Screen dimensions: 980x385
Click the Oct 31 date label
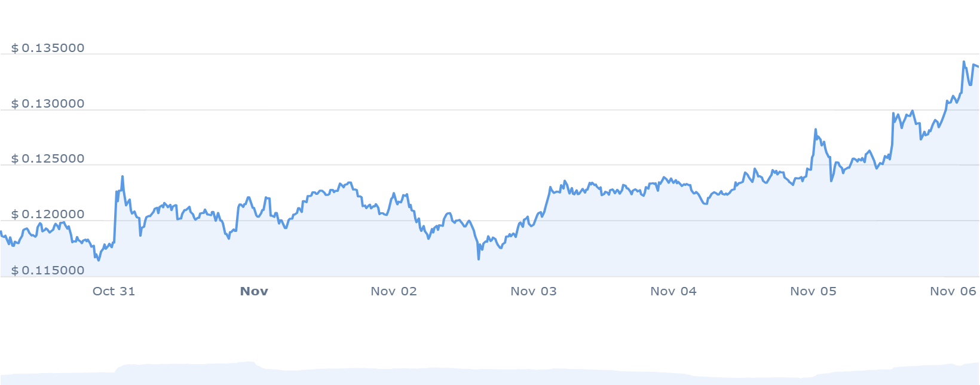click(x=114, y=291)
